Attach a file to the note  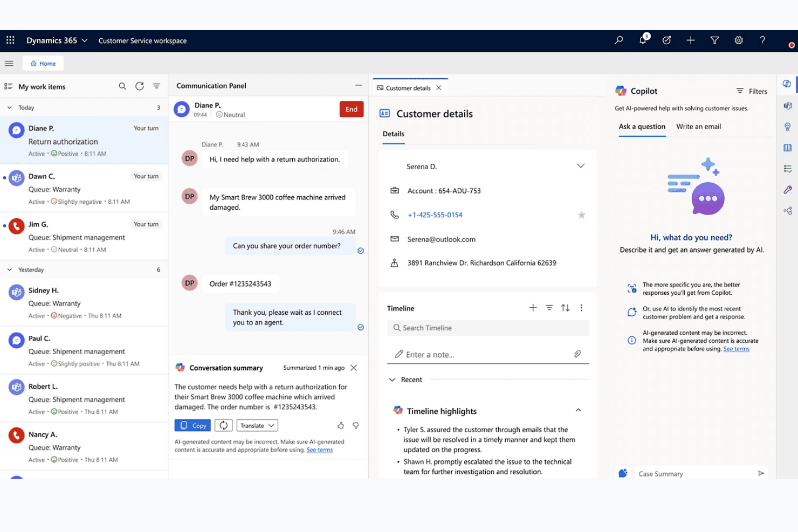[x=577, y=354]
